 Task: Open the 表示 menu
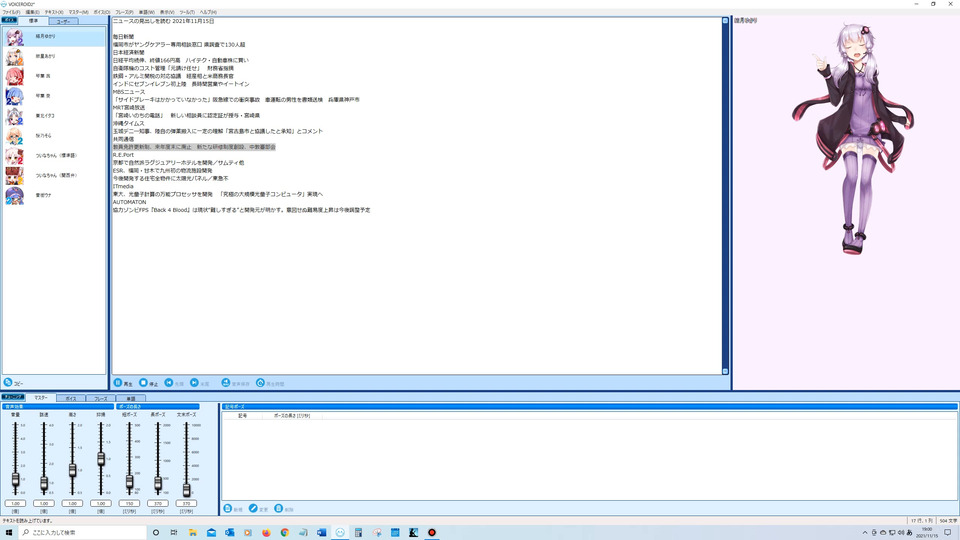click(x=167, y=12)
